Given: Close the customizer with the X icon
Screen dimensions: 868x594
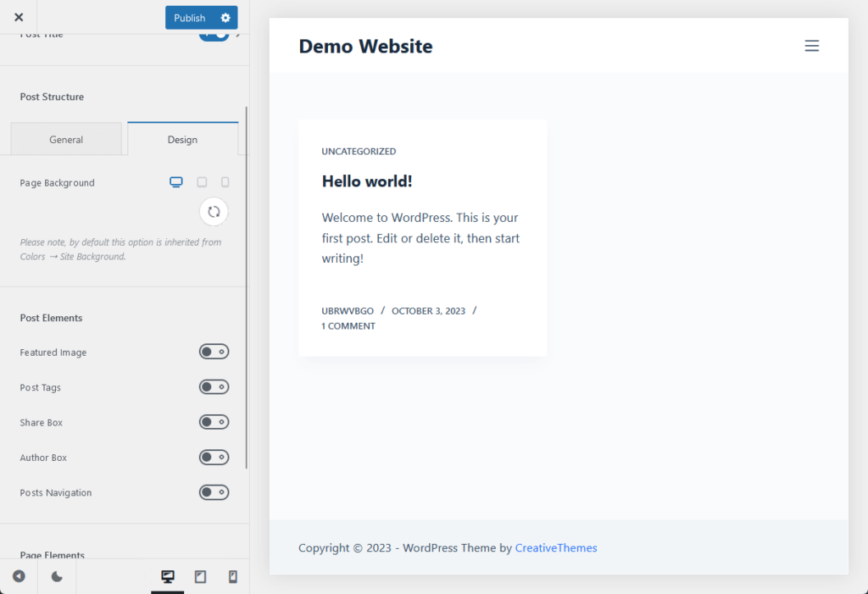Looking at the screenshot, I should pos(19,17).
